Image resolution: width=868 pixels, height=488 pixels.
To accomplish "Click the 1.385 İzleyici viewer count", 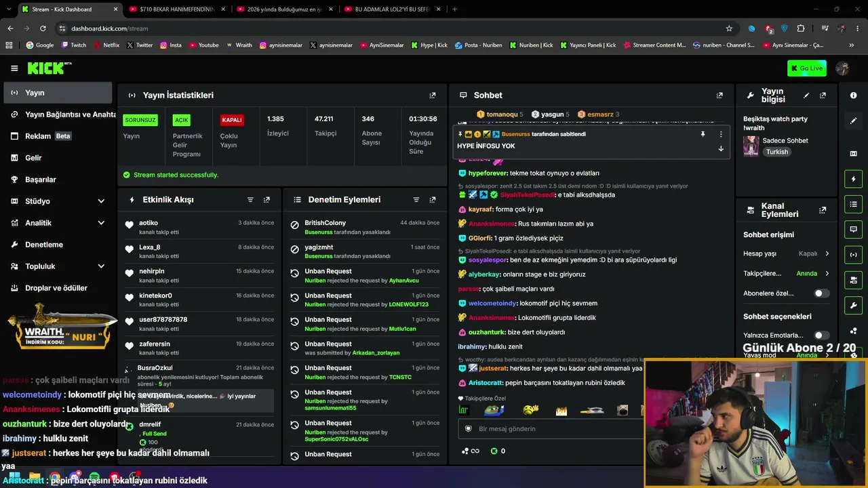I will click(278, 126).
